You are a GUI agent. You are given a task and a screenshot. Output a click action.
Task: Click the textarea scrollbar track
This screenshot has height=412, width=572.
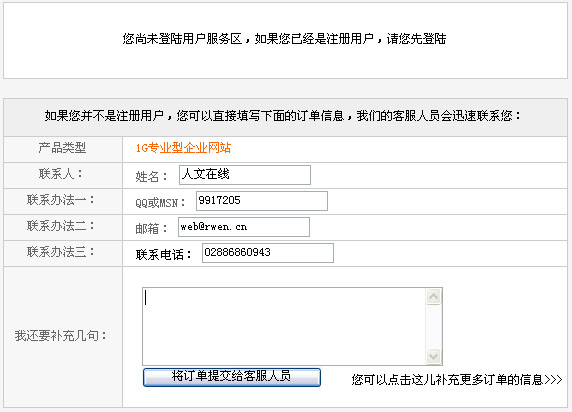coord(433,326)
